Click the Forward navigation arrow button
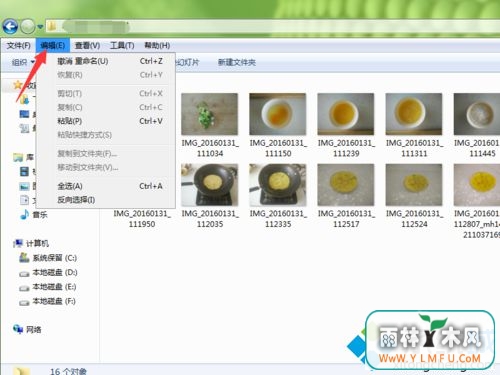 (28, 26)
